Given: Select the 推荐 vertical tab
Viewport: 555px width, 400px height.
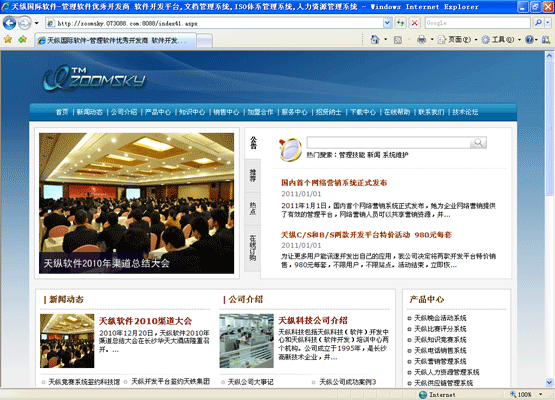Looking at the screenshot, I should point(253,175).
